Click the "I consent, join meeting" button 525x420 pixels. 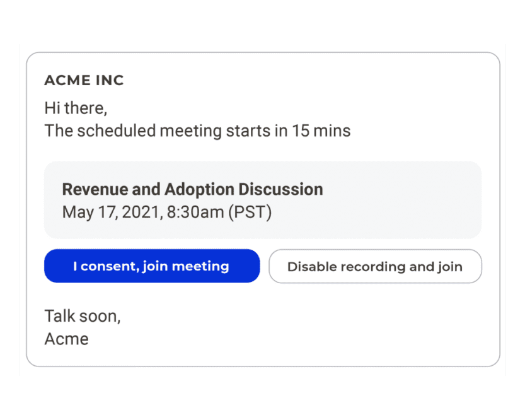click(x=151, y=266)
